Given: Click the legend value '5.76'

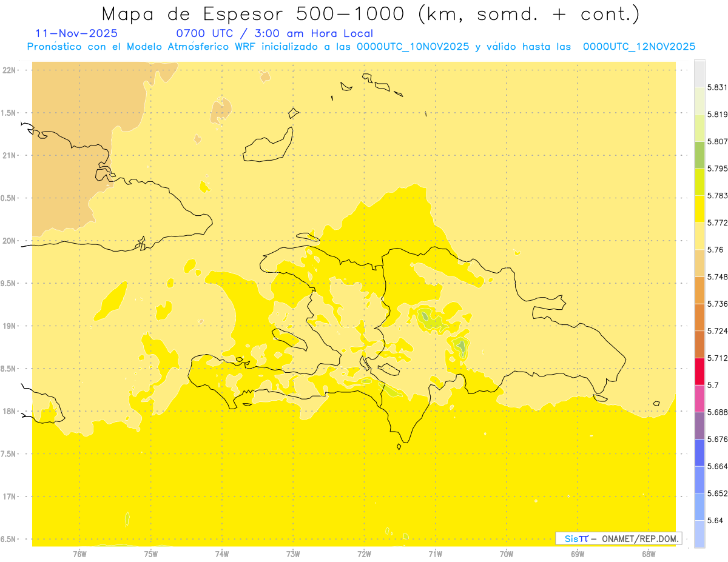Looking at the screenshot, I should (x=716, y=250).
